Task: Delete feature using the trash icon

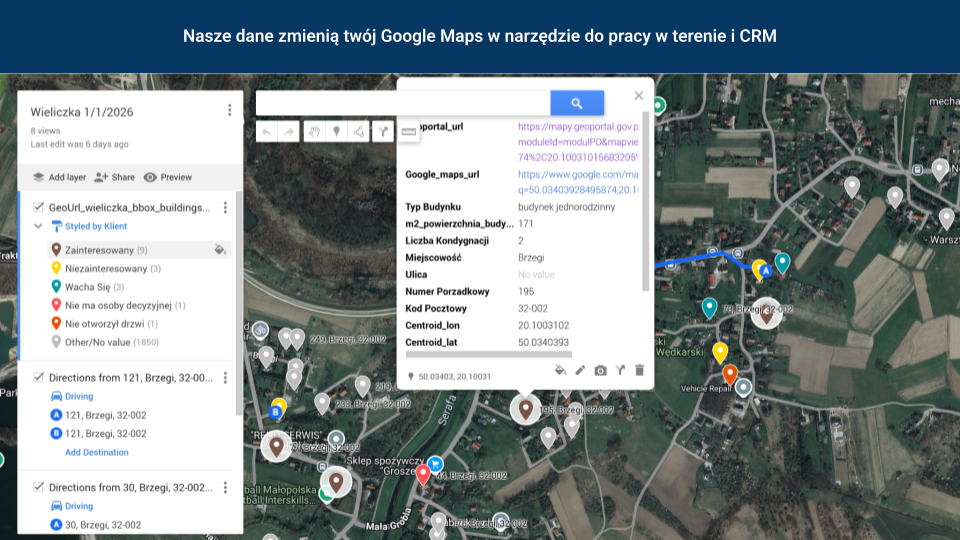Action: (x=640, y=370)
